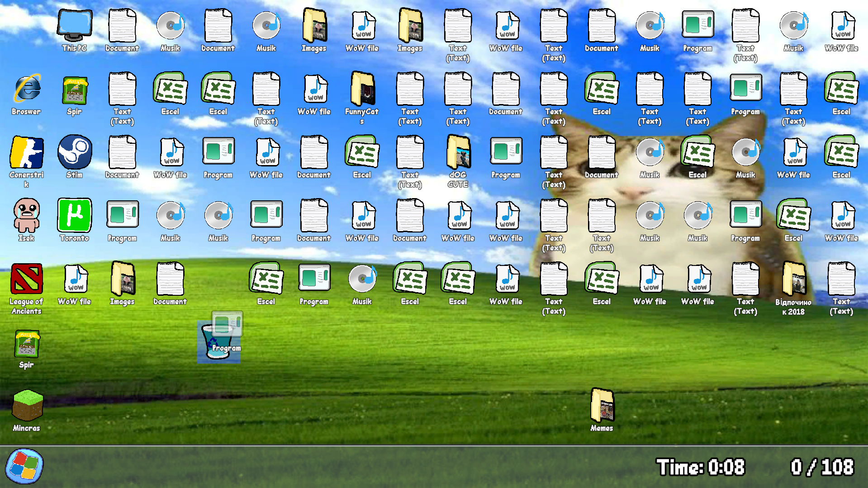Screen dimensions: 868x488
Task: Open the FunnyCats folder
Action: [362, 98]
